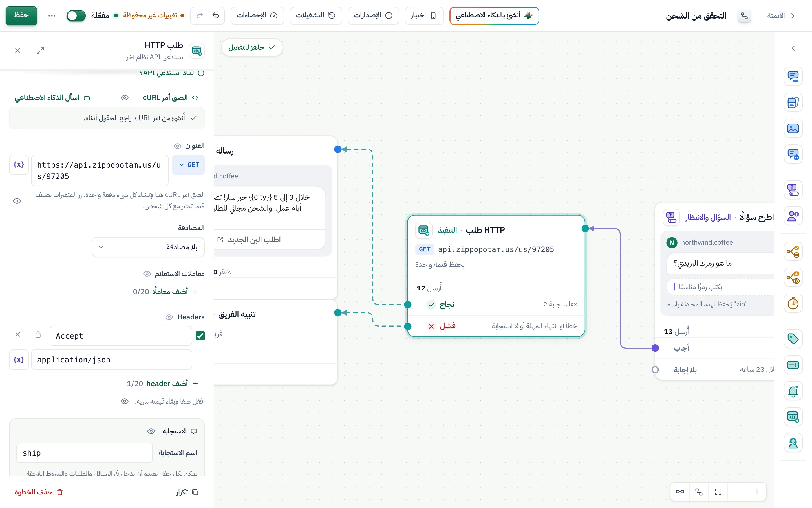Click the fit-to-screen icon on canvas controls
This screenshot has width=812, height=508.
[718, 492]
